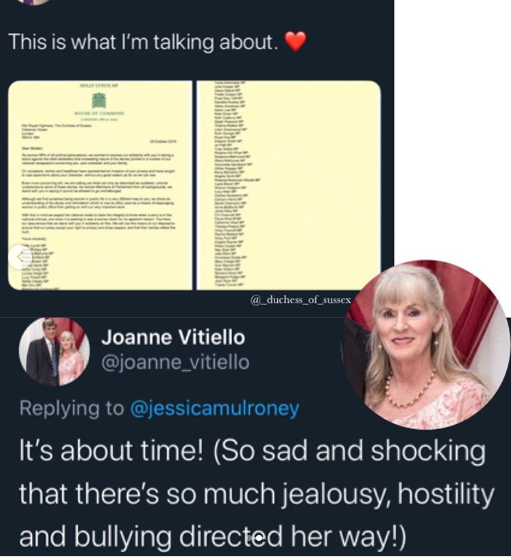The width and height of the screenshot is (511, 560).
Task: Open the small couple avatar beside Joanne Vitiello
Action: point(54,352)
